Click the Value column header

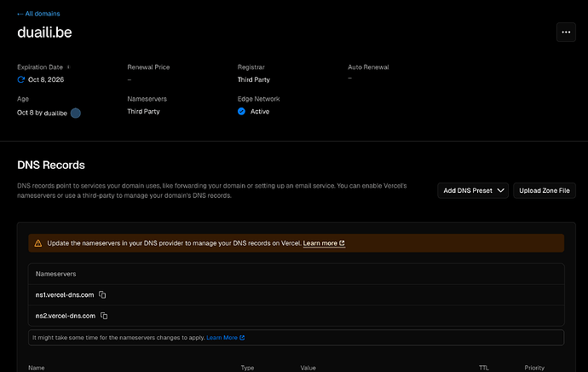click(x=308, y=368)
